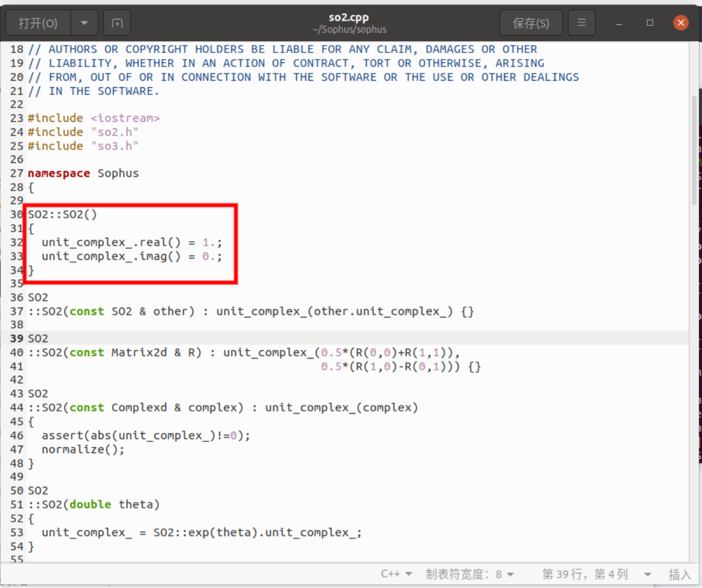Click the 保存(S) save button
The height and width of the screenshot is (588, 702).
coord(531,23)
